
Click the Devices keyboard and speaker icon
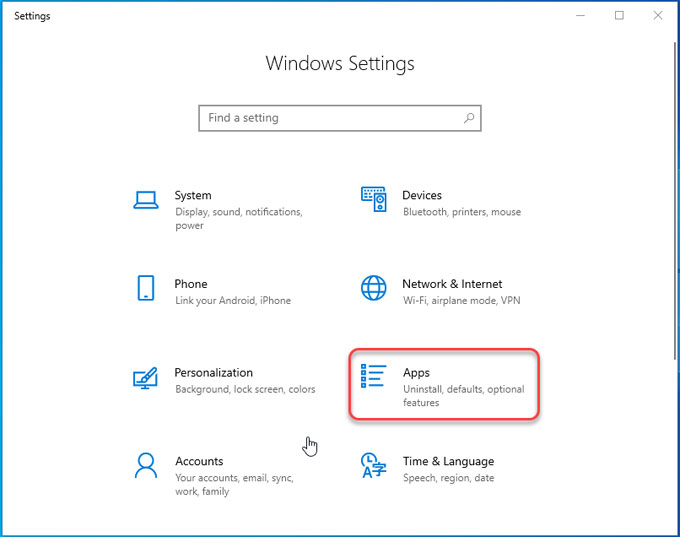373,199
